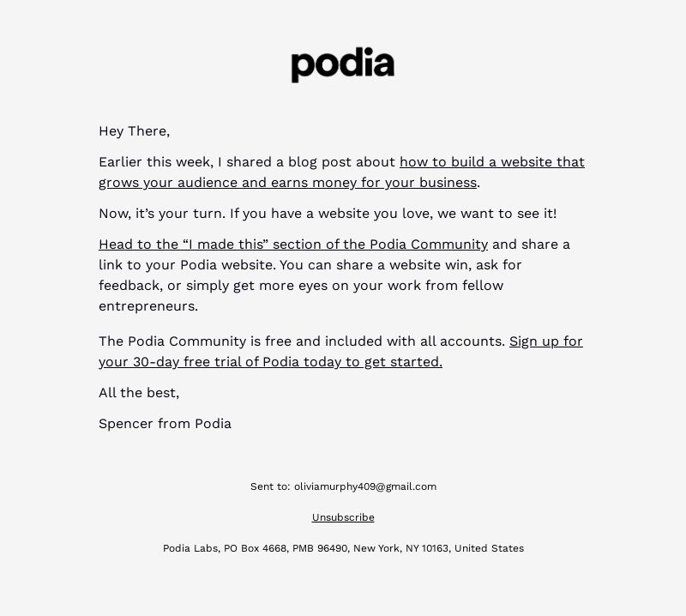This screenshot has width=686, height=616.
Task: Click the 'Hey There,' greeting line
Action: point(135,131)
